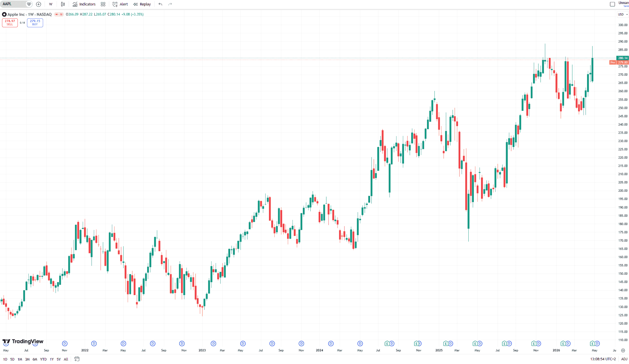
Task: Open the Go to date calendar icon
Action: [x=77, y=359]
